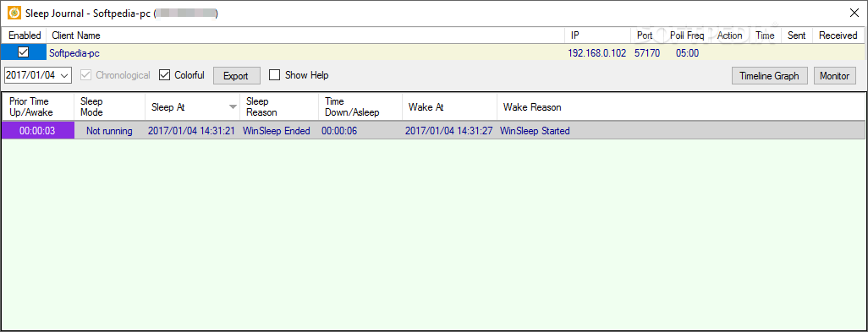Click the IP address 192.168.0.102
This screenshot has width=868, height=332.
pos(597,53)
